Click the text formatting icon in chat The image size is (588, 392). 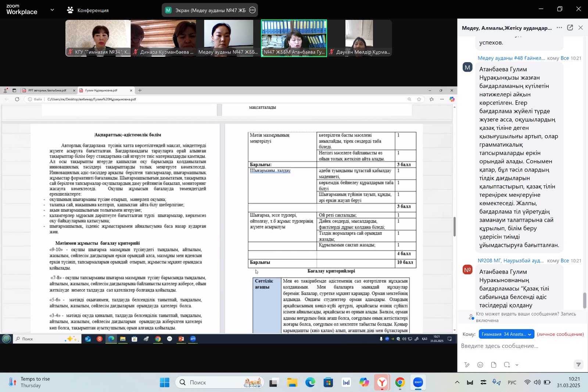click(x=467, y=365)
